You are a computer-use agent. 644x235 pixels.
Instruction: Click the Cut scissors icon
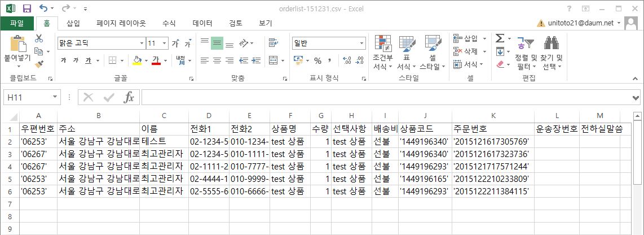pos(39,38)
